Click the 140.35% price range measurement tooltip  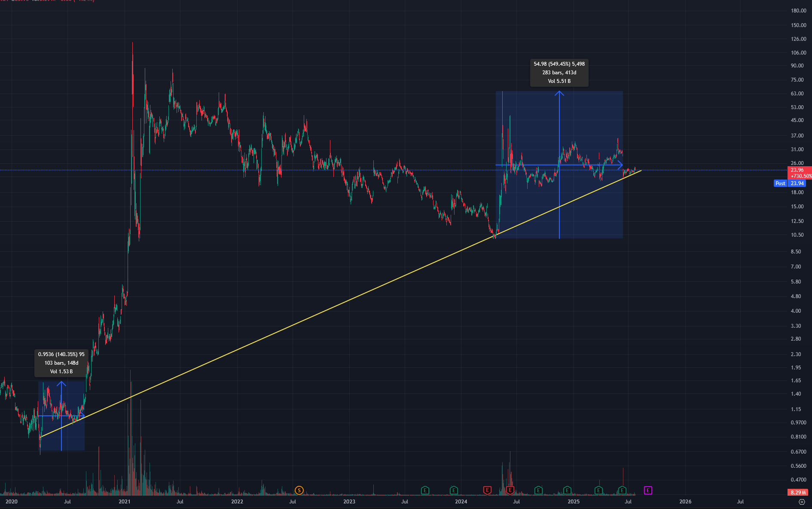pos(61,363)
